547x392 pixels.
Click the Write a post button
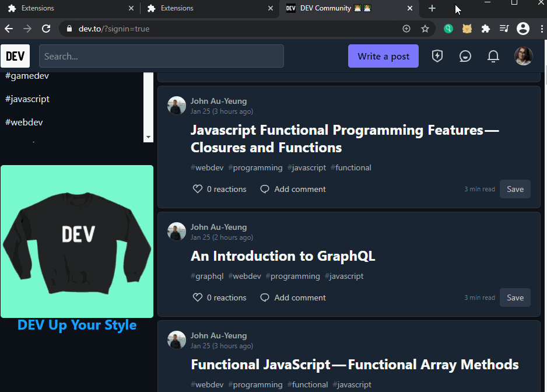pyautogui.click(x=383, y=56)
